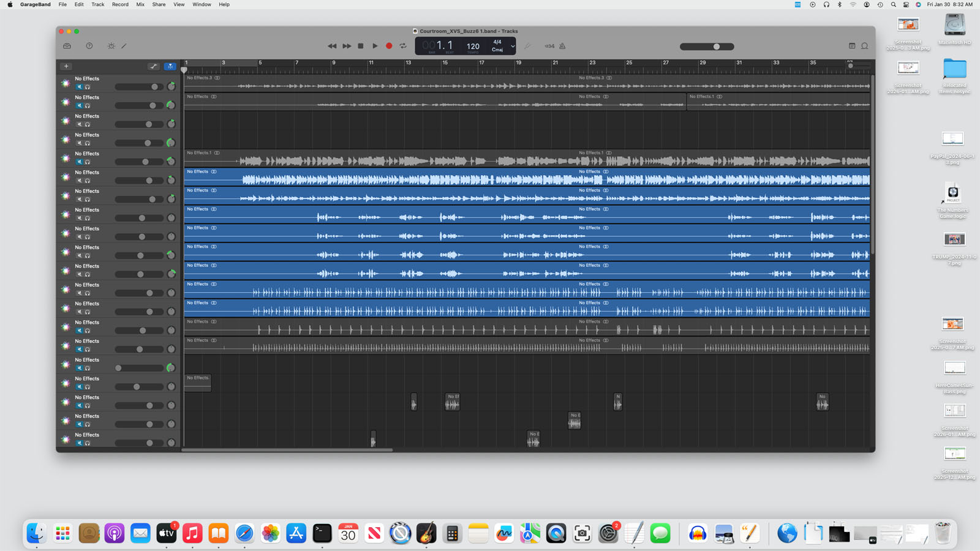Show Smart Controls

pos(111,46)
